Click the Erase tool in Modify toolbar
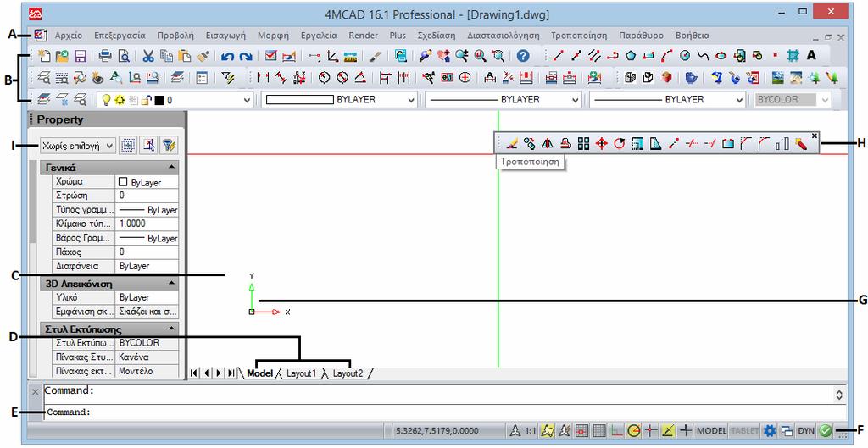The height and width of the screenshot is (448, 868). 511,144
